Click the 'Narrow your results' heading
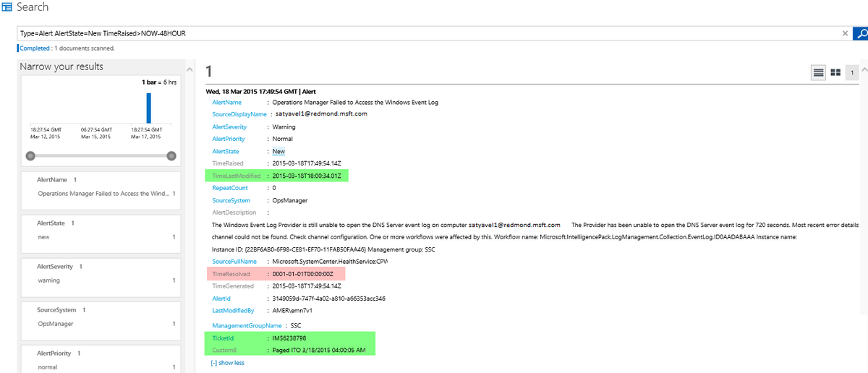Viewport: 868px width, 373px height. click(61, 67)
